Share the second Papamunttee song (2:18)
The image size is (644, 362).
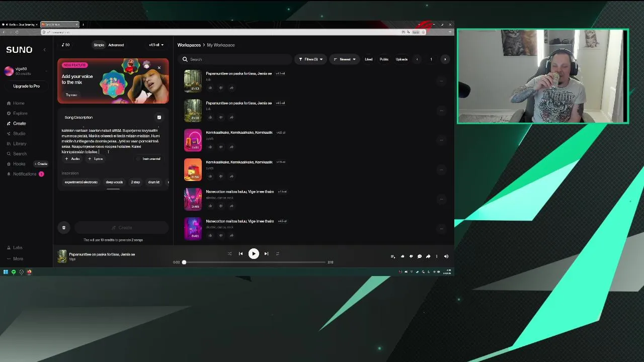(231, 118)
